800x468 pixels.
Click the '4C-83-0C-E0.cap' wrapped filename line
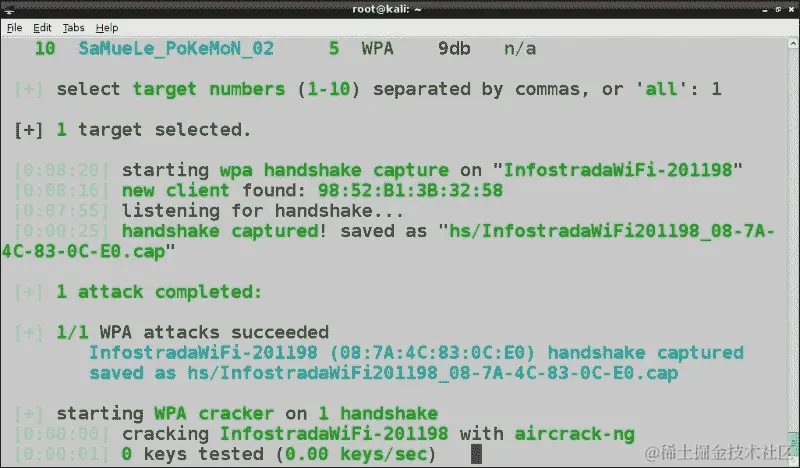pyautogui.click(x=89, y=252)
